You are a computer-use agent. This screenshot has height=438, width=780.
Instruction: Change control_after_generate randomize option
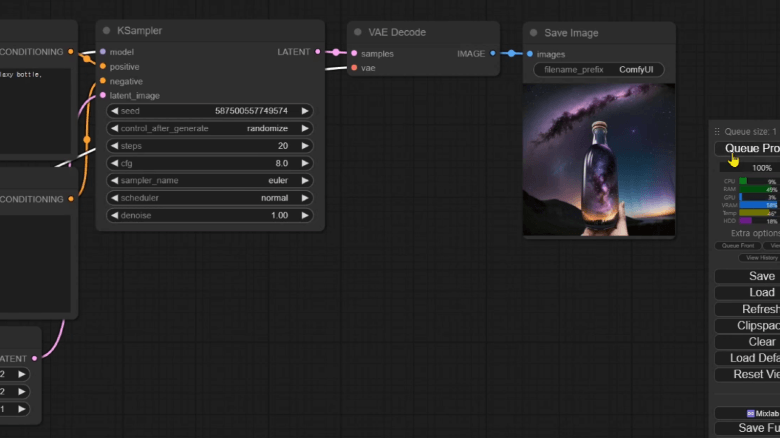pyautogui.click(x=209, y=129)
